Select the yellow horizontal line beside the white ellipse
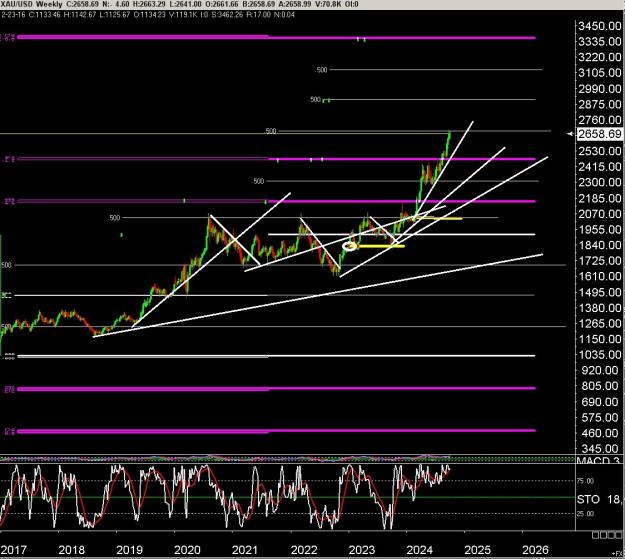This screenshot has height=559, width=625. pos(381,246)
